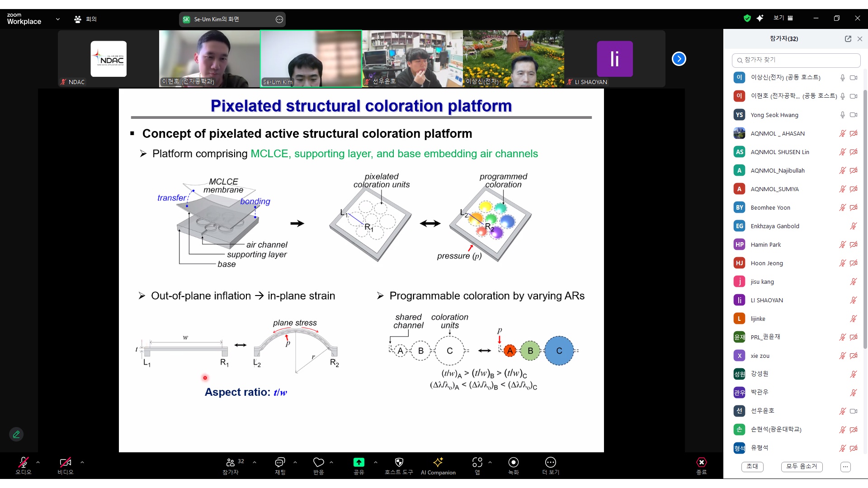Close the participants panel
The height and width of the screenshot is (488, 868).
(x=860, y=39)
